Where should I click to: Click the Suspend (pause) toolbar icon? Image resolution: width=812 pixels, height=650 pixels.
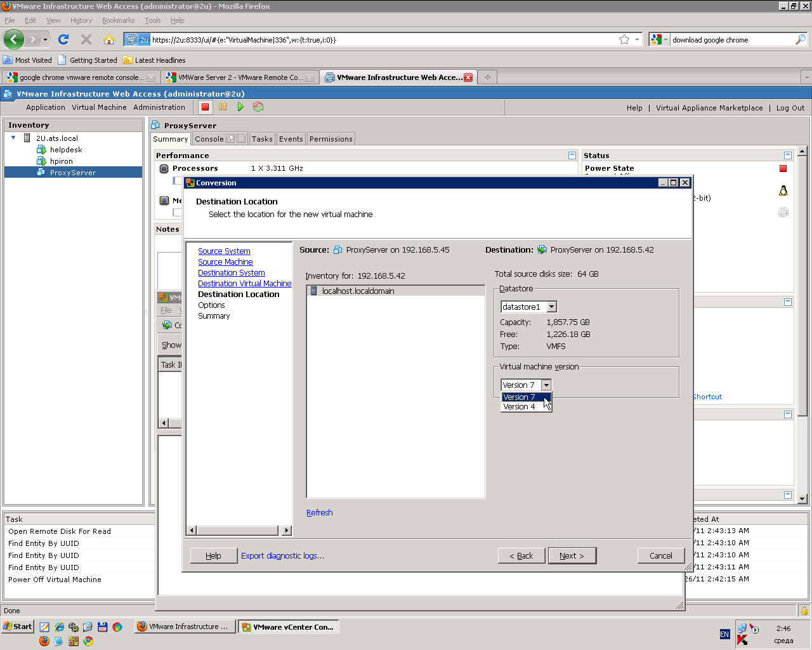point(223,107)
